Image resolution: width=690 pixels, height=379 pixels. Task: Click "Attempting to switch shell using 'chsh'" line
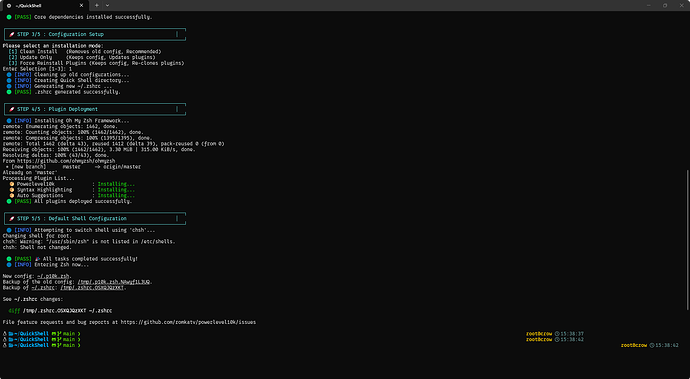(81, 230)
